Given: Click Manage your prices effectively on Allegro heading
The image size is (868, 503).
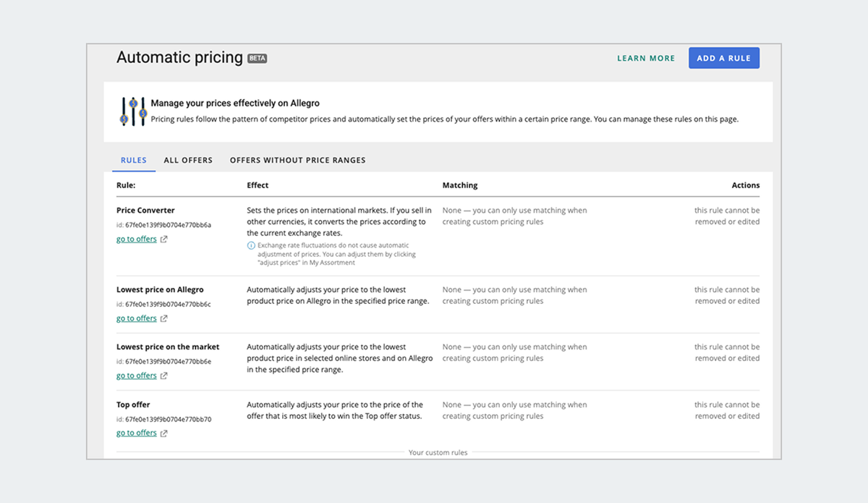Looking at the screenshot, I should (235, 103).
